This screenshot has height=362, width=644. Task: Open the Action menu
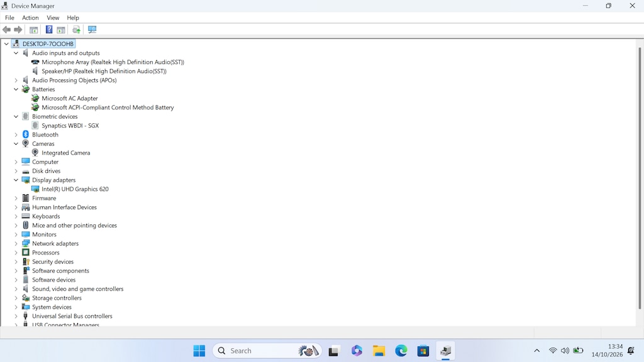(x=30, y=18)
